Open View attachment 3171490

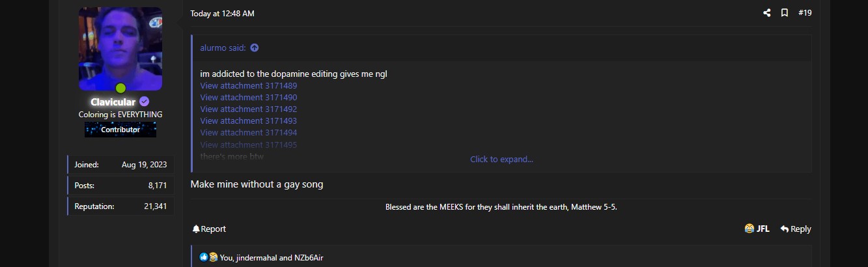248,98
